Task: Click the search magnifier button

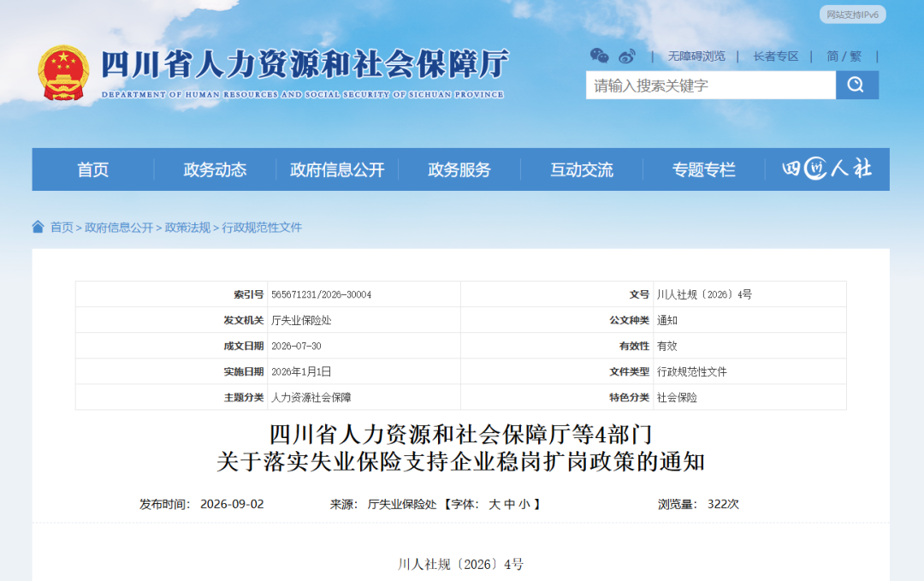Action: click(x=856, y=85)
